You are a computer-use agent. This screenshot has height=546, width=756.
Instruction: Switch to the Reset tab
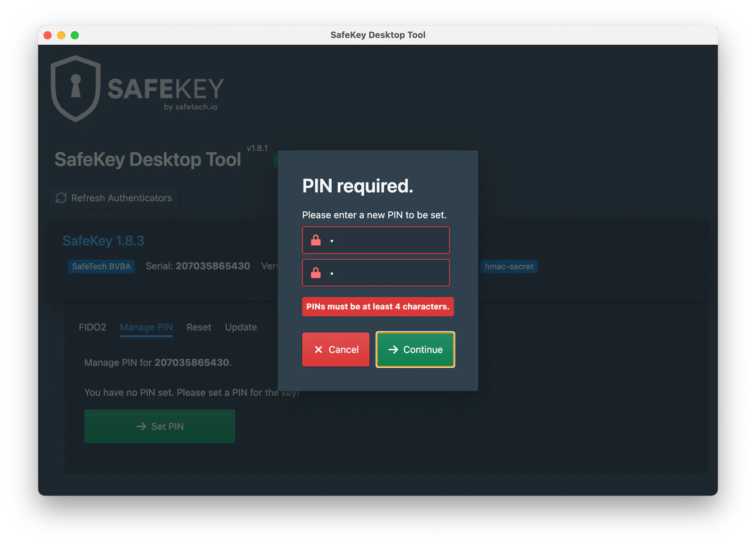coord(198,327)
